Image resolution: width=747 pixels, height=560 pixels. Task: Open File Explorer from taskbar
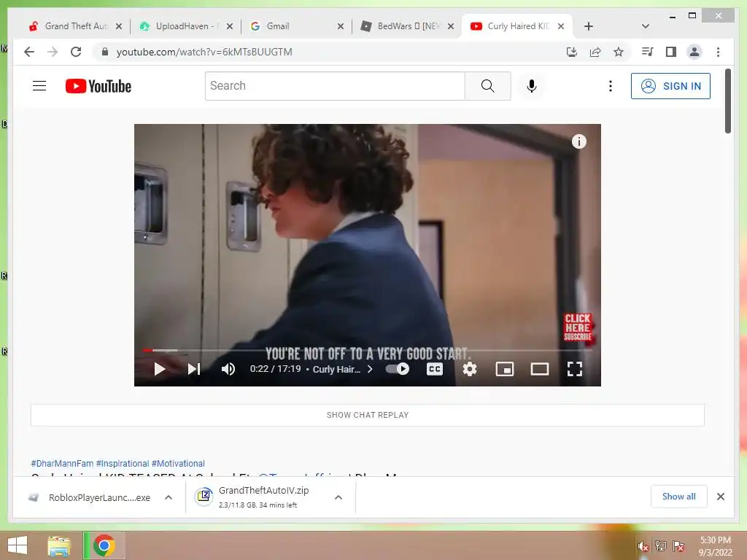coord(60,545)
